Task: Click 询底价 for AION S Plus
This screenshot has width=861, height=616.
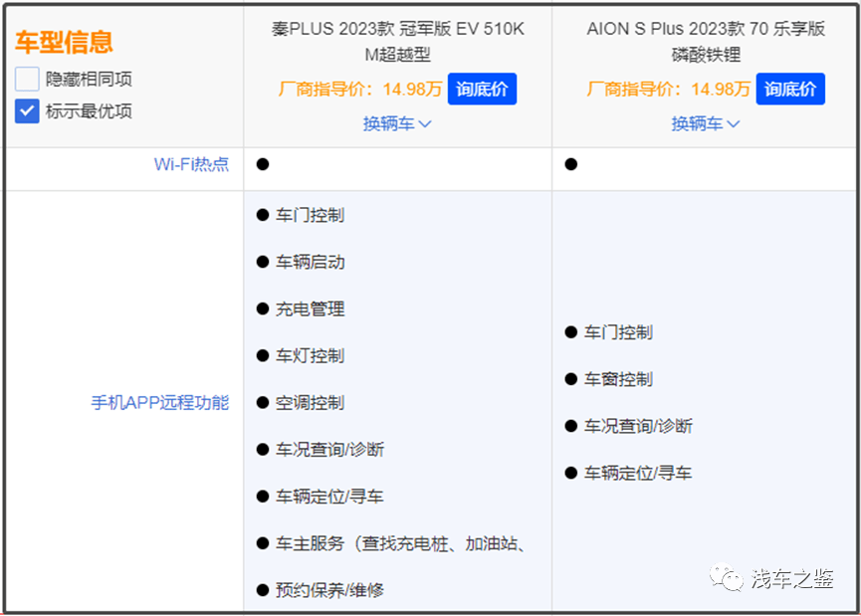Action: (790, 89)
